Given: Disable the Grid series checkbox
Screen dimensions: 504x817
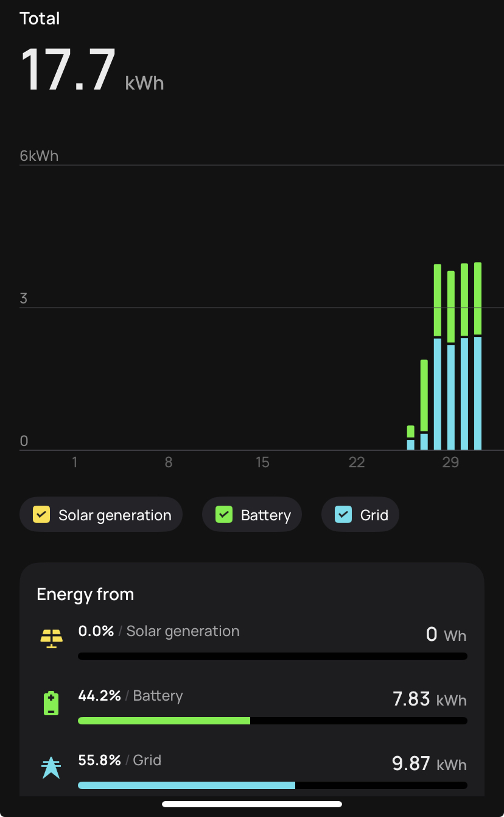Looking at the screenshot, I should point(343,515).
